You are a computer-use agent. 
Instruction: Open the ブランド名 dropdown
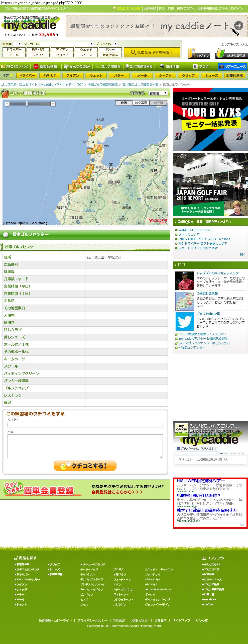pyautogui.click(x=115, y=44)
